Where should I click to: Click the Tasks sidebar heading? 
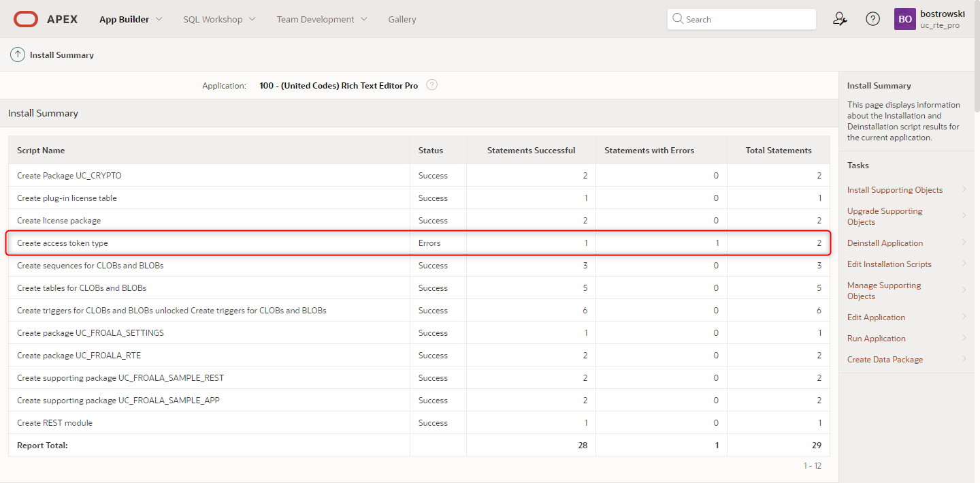pyautogui.click(x=858, y=166)
